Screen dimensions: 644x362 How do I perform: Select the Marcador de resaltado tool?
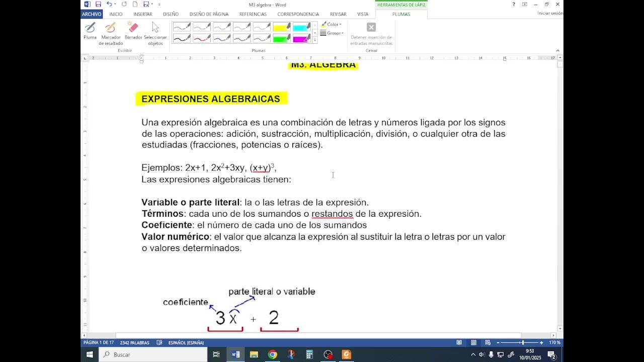tap(111, 34)
